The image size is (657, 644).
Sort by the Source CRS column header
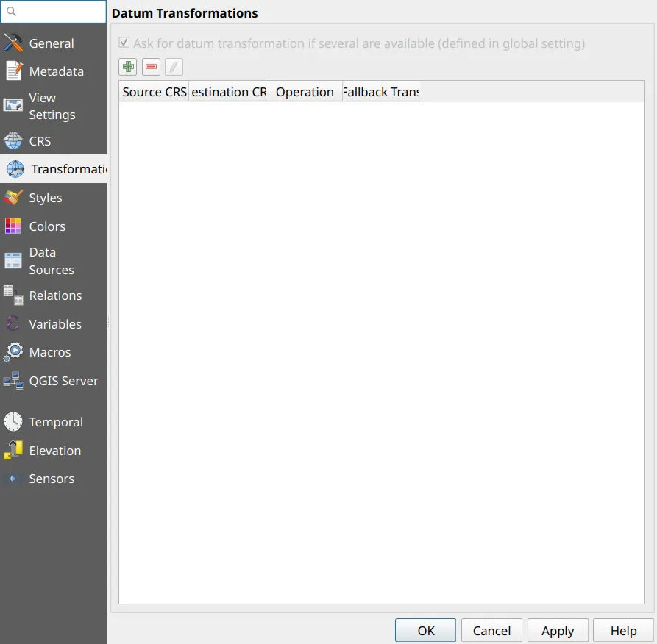pos(154,92)
